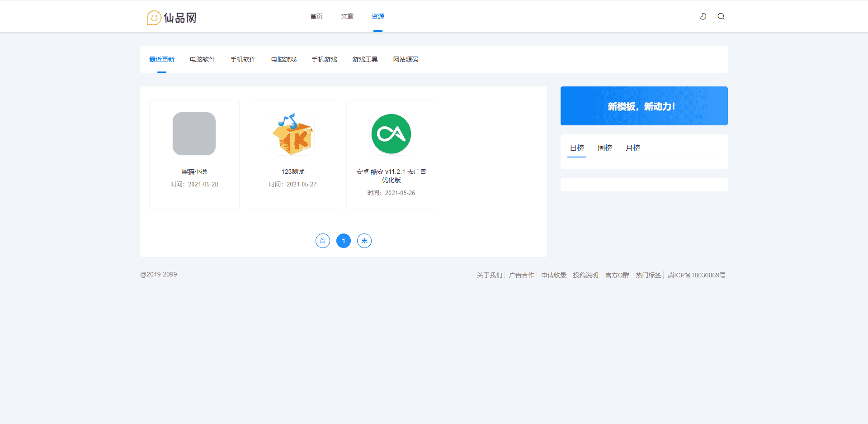Select page 1 in pagination
868x424 pixels.
pos(344,241)
